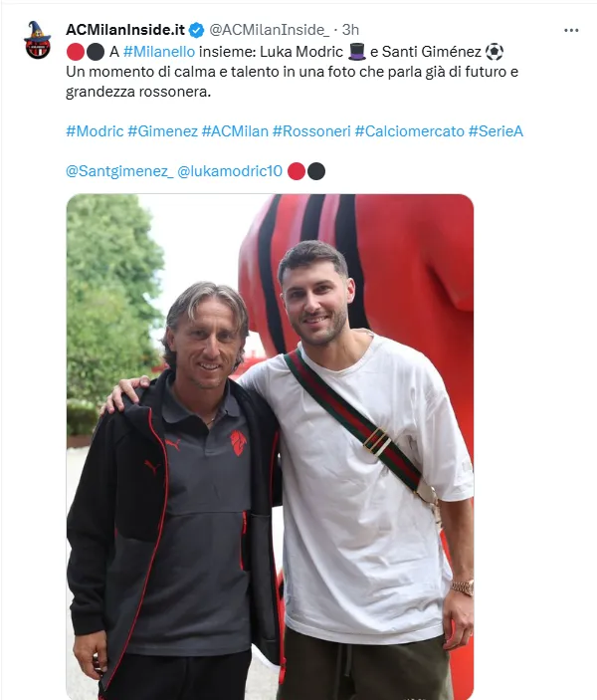Click the blue verified badge icon

click(197, 30)
